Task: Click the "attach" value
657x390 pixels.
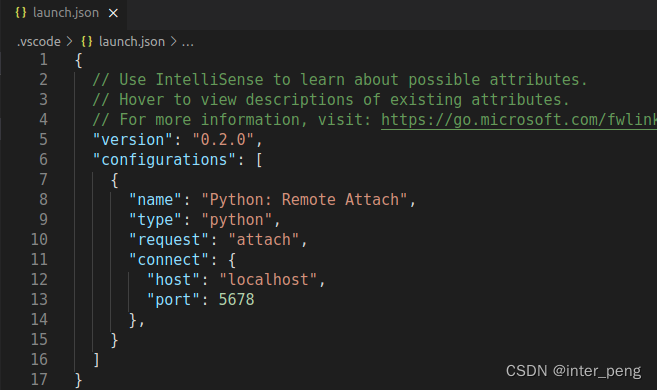Action: pos(264,240)
